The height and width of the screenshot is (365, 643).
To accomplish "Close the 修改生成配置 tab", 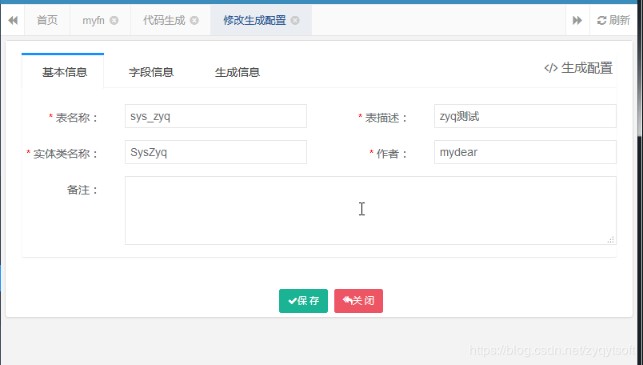I will [295, 20].
